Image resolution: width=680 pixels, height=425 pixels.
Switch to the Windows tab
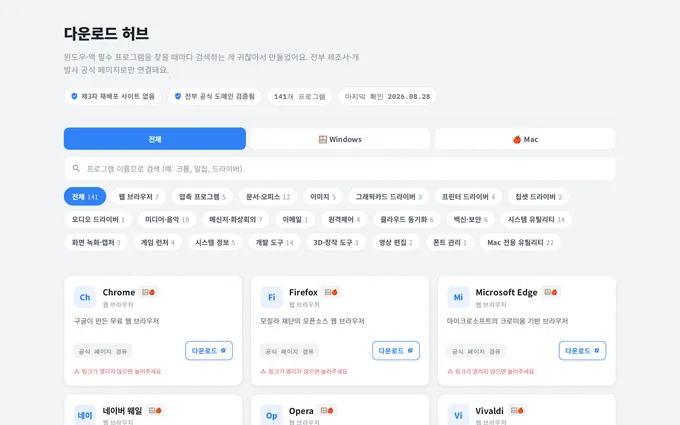pos(340,139)
